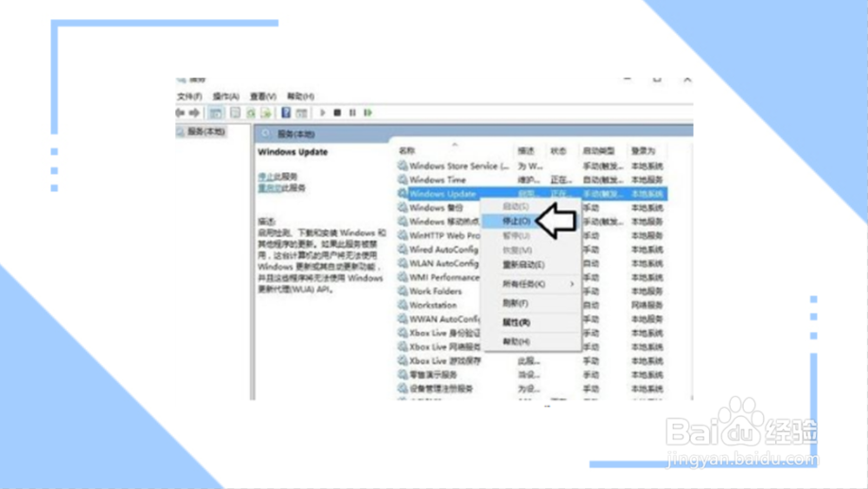Select the WLAN AutoConfig service name
The height and width of the screenshot is (489, 868).
coord(444,263)
